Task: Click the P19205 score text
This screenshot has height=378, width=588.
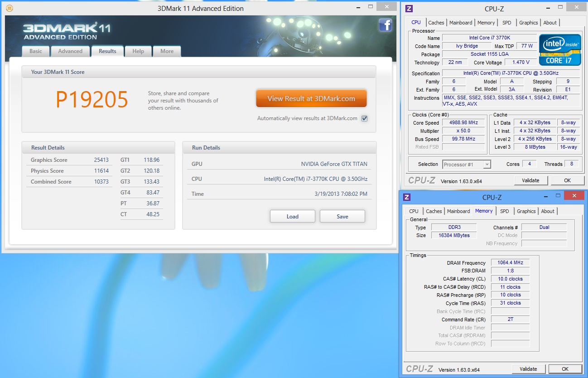Action: 92,99
